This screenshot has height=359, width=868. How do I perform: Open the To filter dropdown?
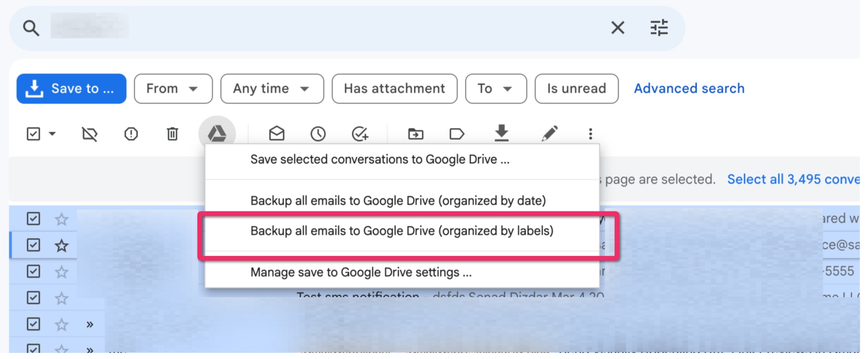496,88
